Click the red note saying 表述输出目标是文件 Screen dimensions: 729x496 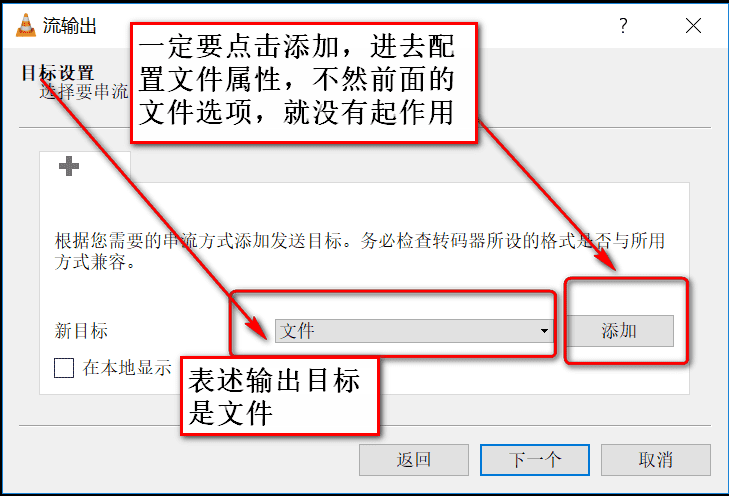point(280,396)
